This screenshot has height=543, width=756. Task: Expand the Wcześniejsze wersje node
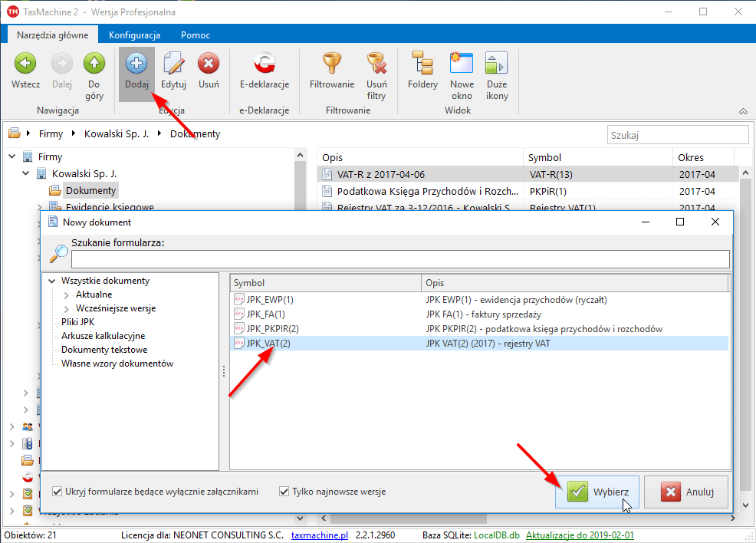[x=67, y=309]
